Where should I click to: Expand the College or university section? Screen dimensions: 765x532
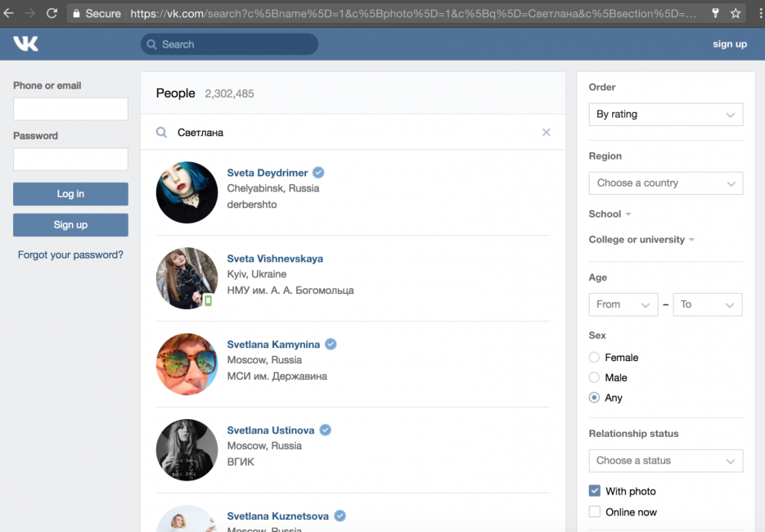[x=641, y=240]
